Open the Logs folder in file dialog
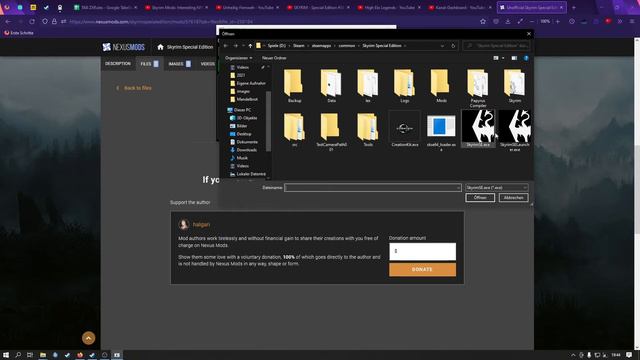 [404, 86]
